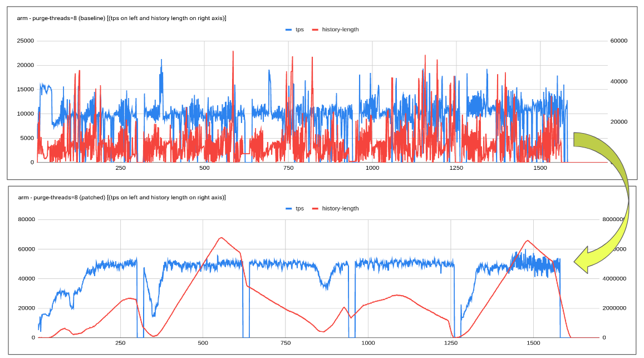Select the baseline chart title text

pyautogui.click(x=121, y=18)
